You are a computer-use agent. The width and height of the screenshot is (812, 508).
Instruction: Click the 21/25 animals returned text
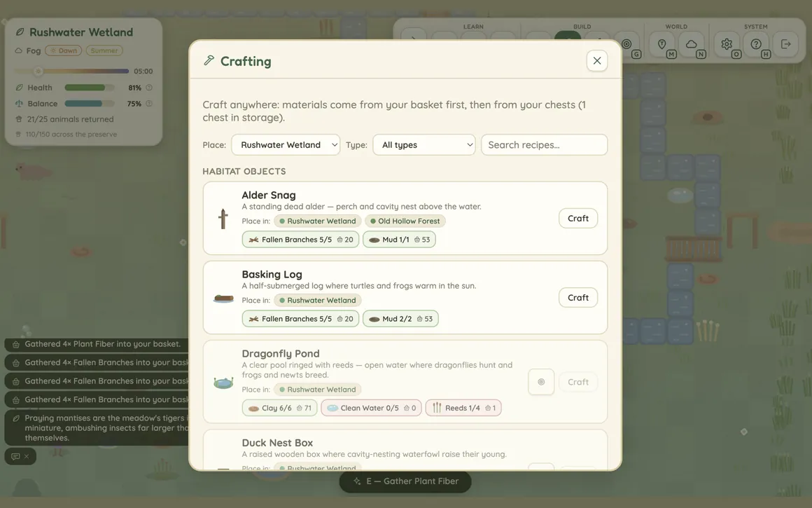(x=70, y=119)
